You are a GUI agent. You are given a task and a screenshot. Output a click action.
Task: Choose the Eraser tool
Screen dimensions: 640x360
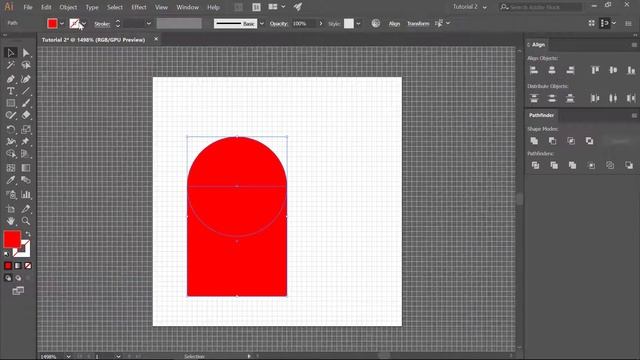[x=26, y=116]
